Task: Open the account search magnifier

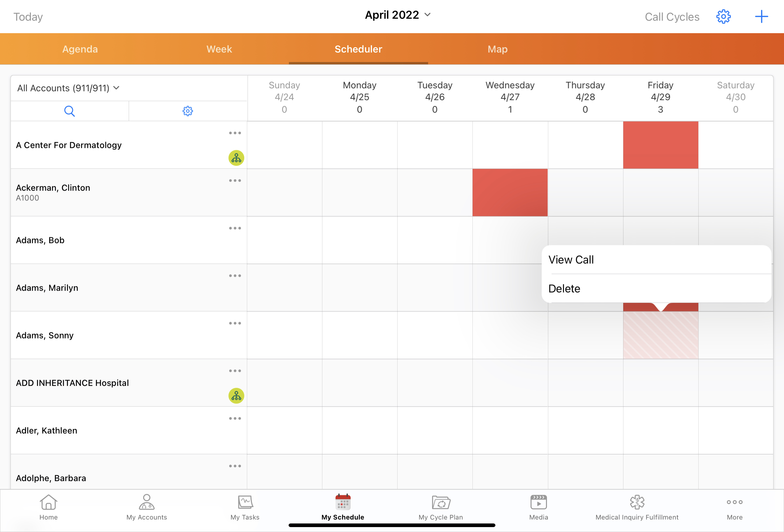Action: click(x=69, y=111)
